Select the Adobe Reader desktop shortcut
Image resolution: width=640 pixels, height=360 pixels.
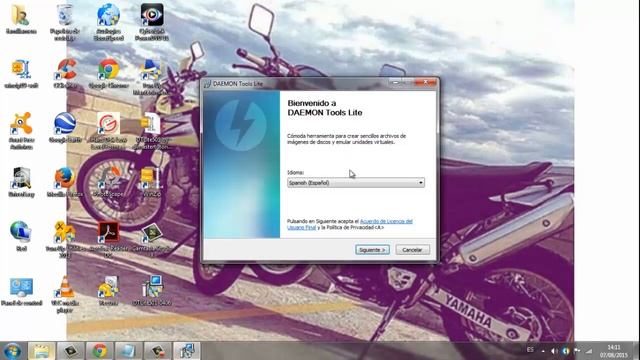click(x=108, y=239)
